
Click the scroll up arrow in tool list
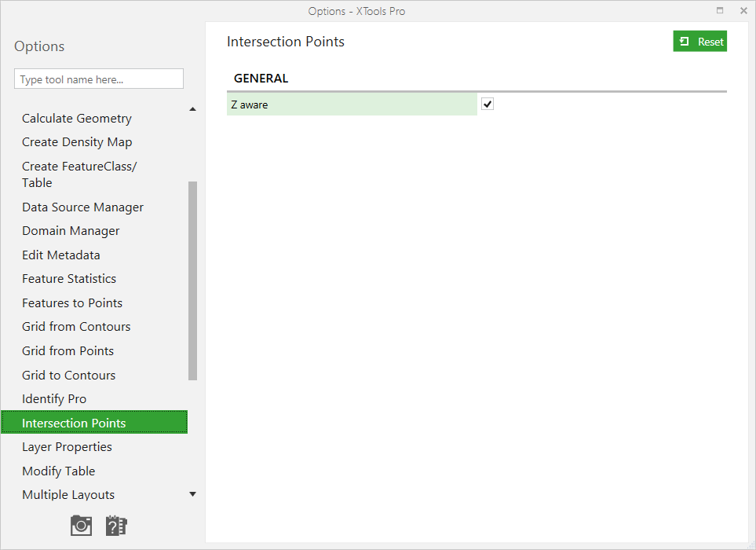193,109
